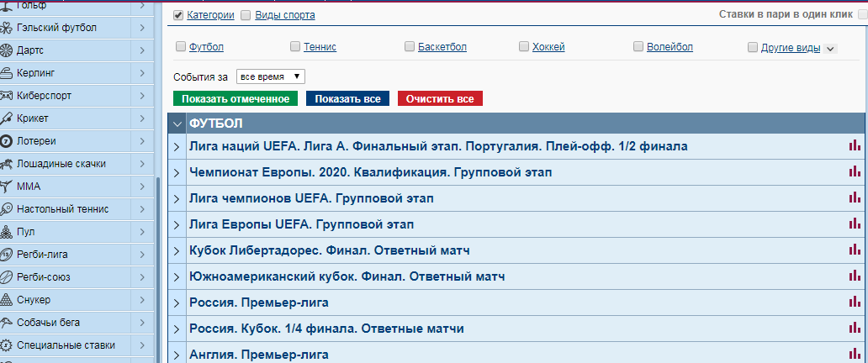
Task: Click the Регби-союз ball icon
Action: pyautogui.click(x=6, y=277)
